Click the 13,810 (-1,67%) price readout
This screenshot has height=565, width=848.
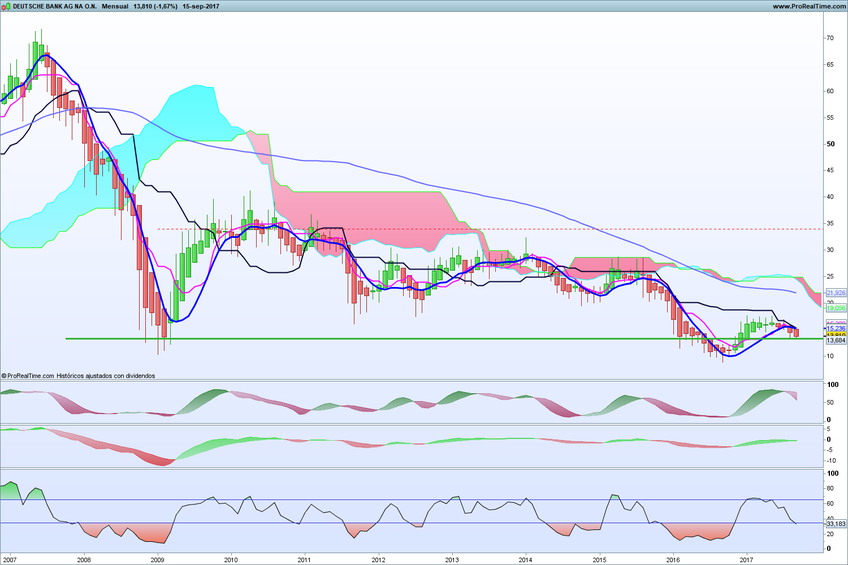coord(155,6)
